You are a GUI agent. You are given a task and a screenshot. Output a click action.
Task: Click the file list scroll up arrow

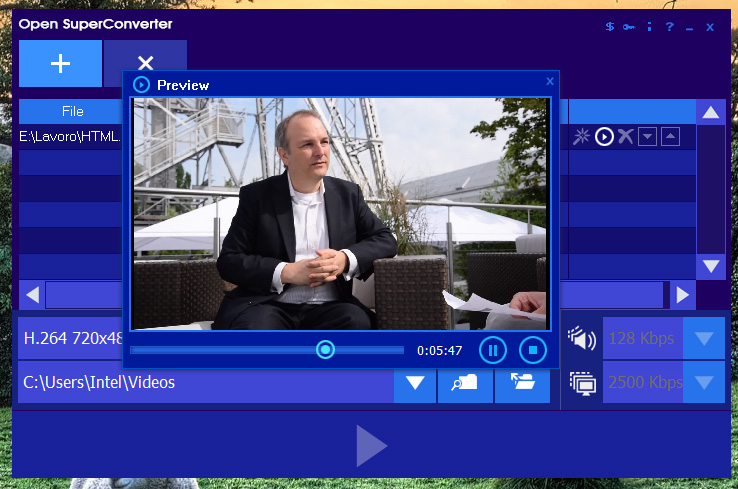click(x=710, y=112)
